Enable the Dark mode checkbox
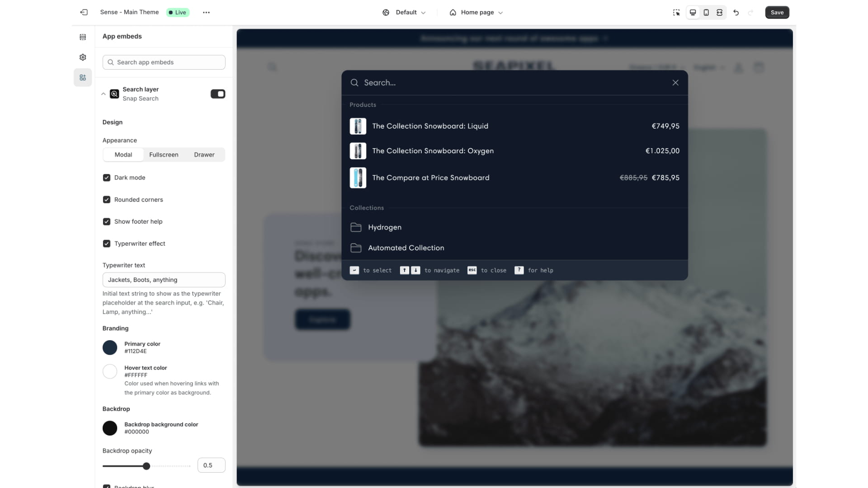 [x=107, y=178]
